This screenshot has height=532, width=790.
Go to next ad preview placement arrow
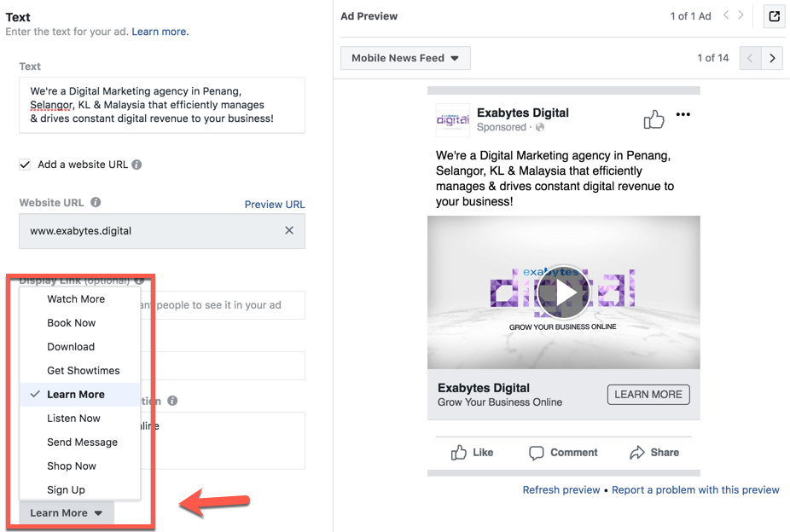tap(772, 58)
